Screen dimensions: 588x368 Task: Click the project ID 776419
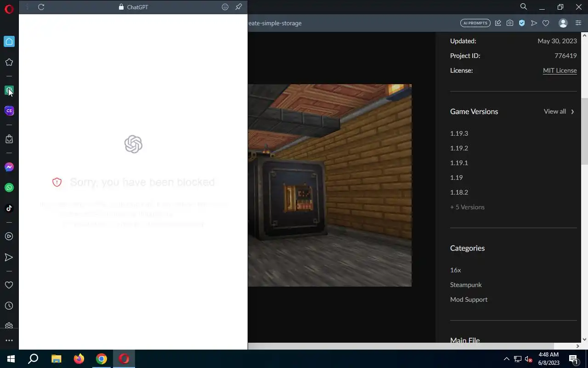coord(565,56)
